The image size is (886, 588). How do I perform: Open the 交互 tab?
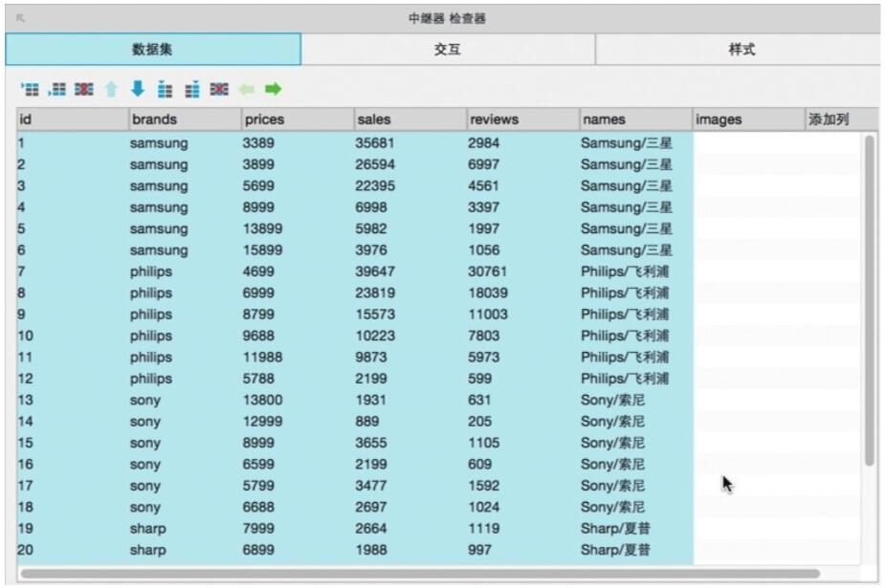(x=448, y=49)
